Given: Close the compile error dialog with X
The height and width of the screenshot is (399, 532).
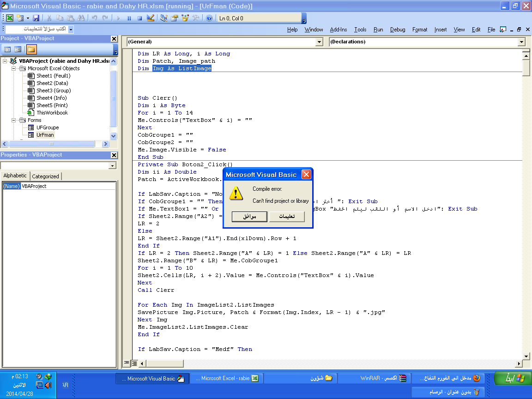Looking at the screenshot, I should 306,175.
